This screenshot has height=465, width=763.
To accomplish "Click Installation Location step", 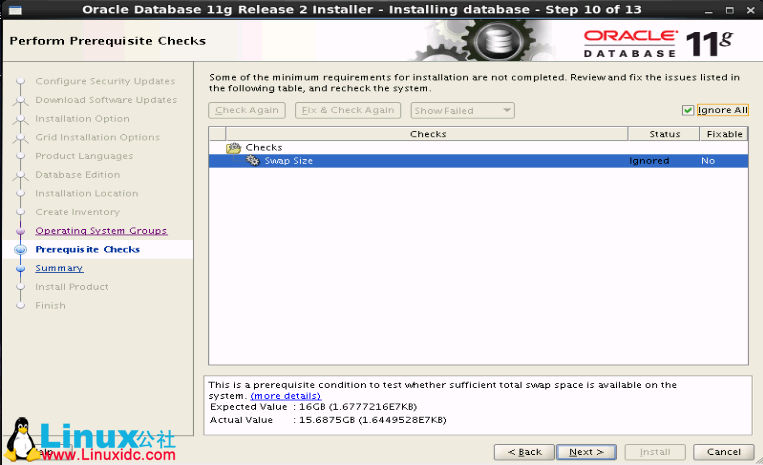I will [x=87, y=194].
